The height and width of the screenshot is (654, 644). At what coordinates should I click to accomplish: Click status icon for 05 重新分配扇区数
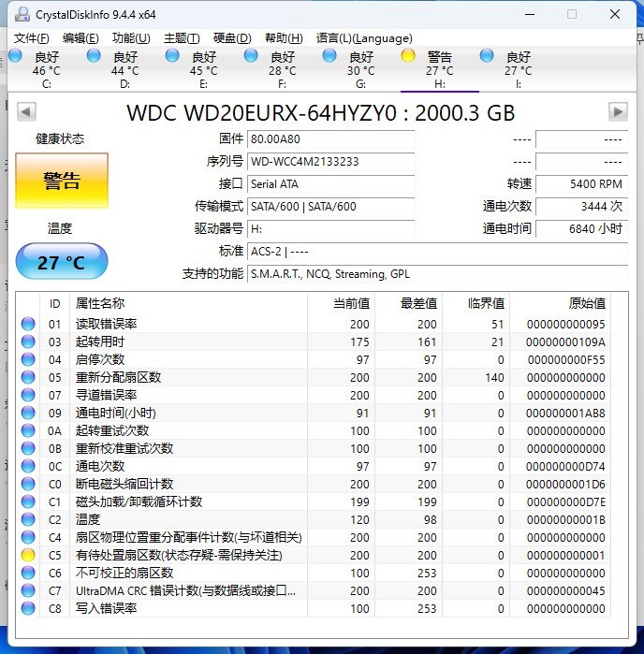click(28, 377)
